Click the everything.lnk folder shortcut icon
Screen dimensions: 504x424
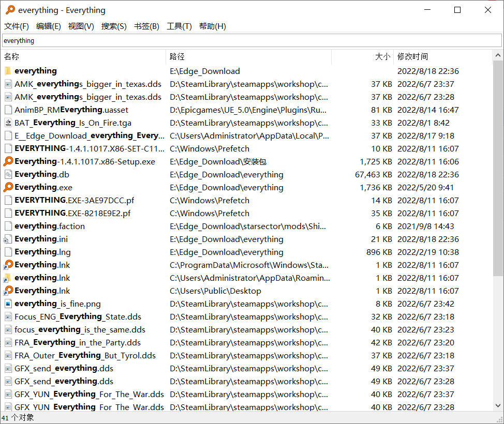pos(7,278)
